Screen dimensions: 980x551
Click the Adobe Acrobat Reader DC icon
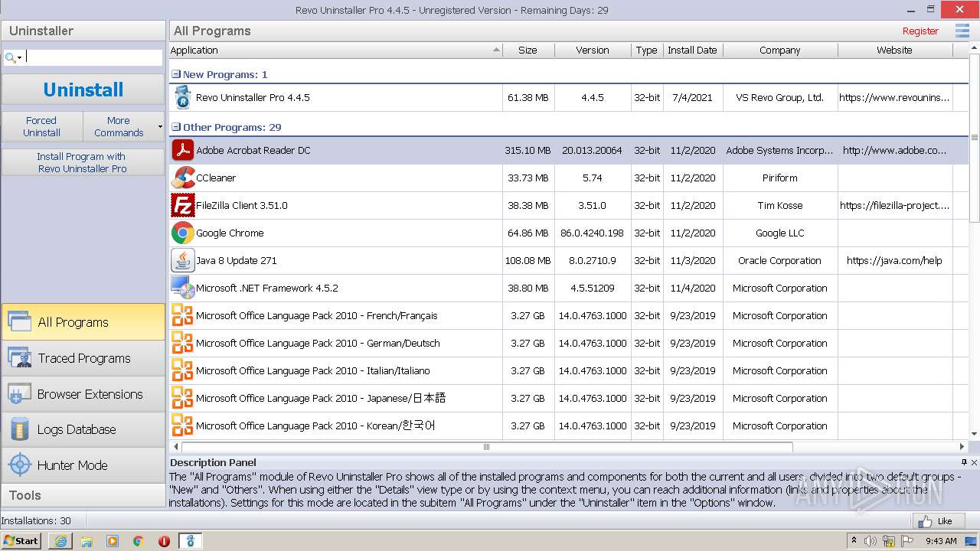point(182,150)
